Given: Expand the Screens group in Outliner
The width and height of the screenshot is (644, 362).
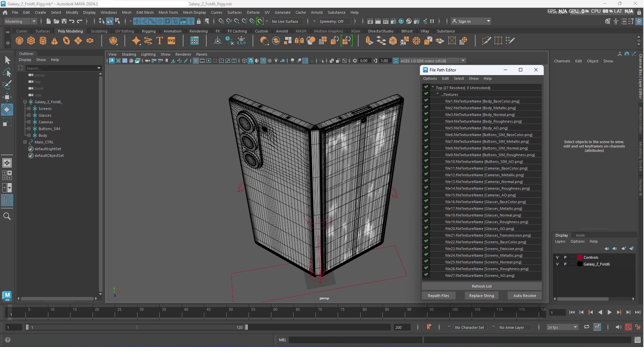Looking at the screenshot, I should [29, 109].
